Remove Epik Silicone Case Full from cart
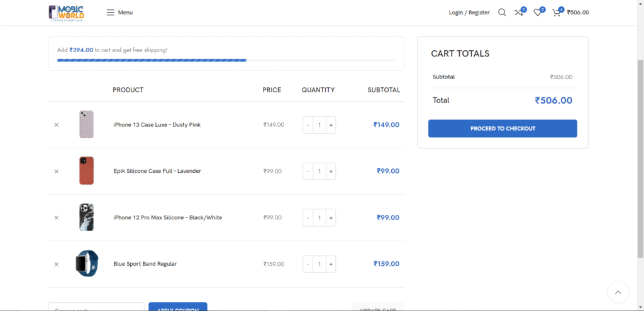 point(57,171)
